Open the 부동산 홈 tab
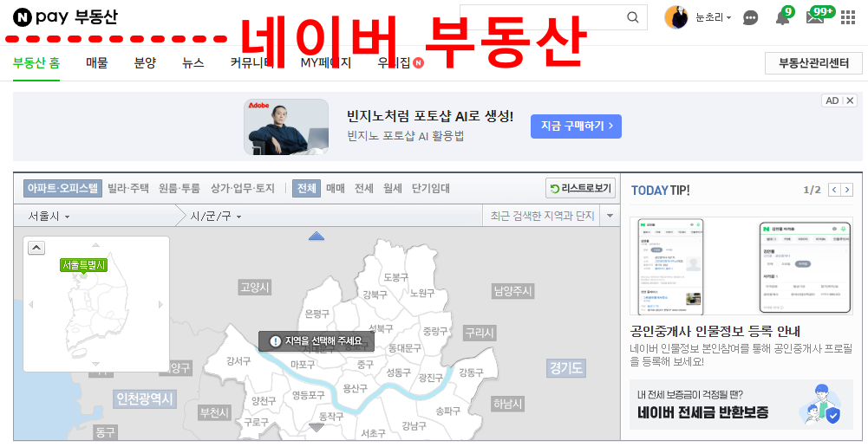Image resolution: width=868 pixels, height=447 pixels. click(36, 63)
